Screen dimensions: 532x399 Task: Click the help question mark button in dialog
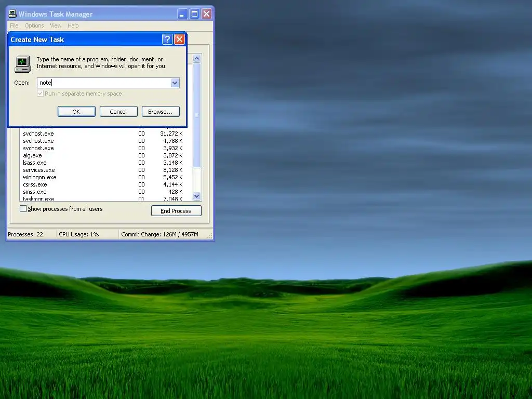[x=167, y=39]
